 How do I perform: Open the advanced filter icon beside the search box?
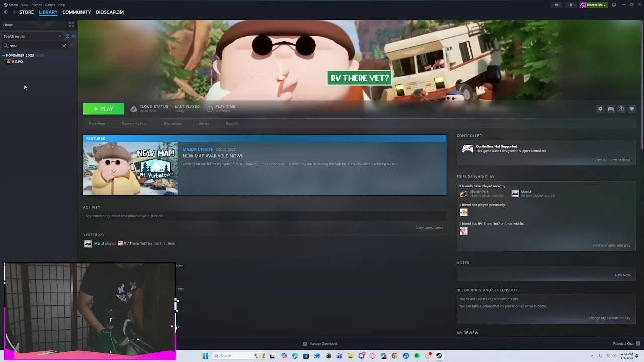pyautogui.click(x=72, y=46)
